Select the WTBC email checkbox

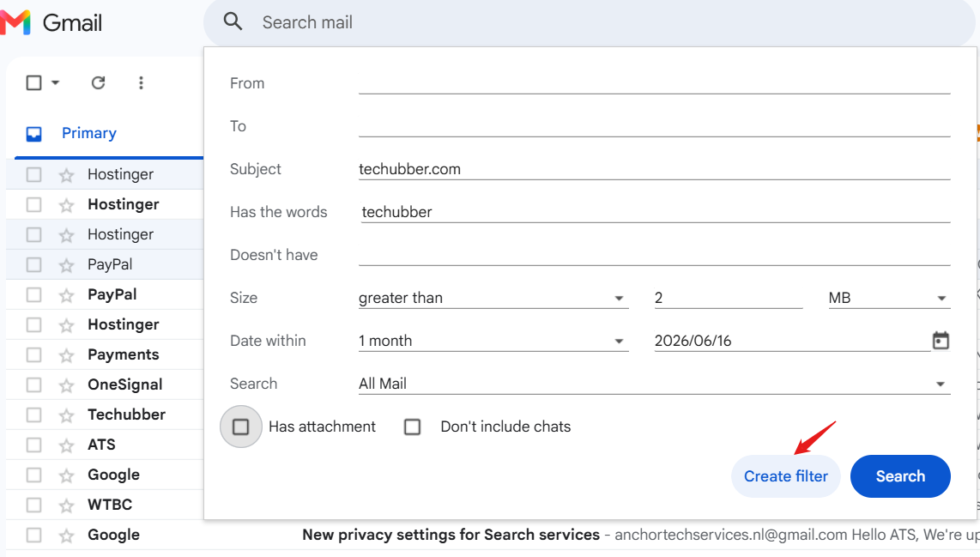[x=33, y=505]
